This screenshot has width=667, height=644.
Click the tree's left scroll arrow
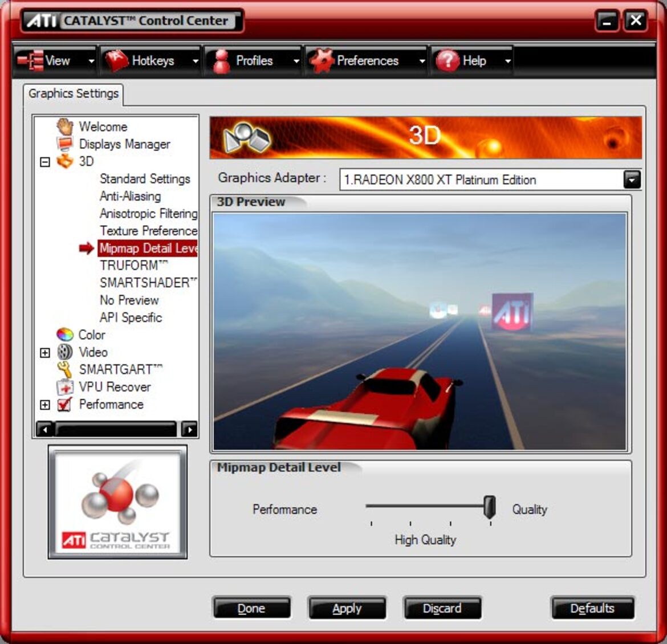tap(44, 429)
